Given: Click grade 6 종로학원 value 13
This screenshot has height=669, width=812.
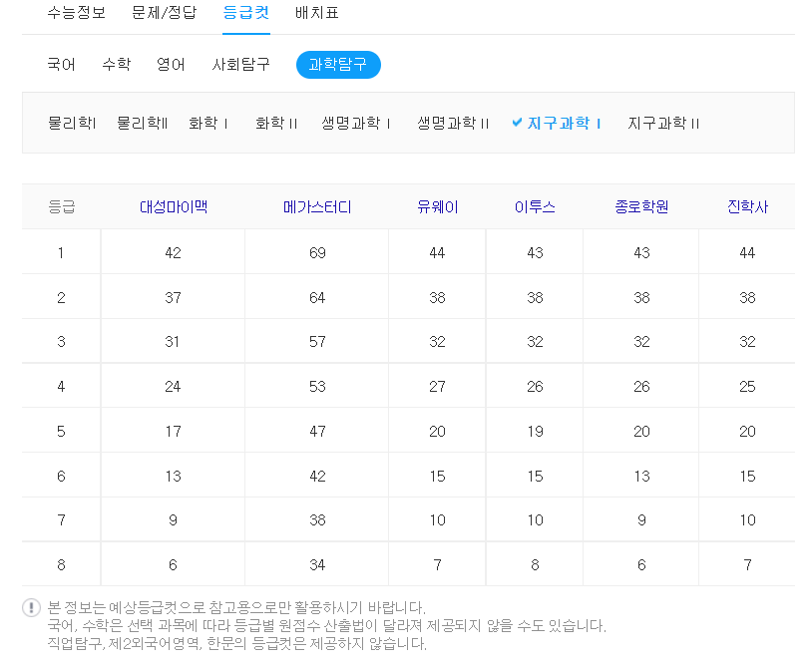Looking at the screenshot, I should (641, 476).
